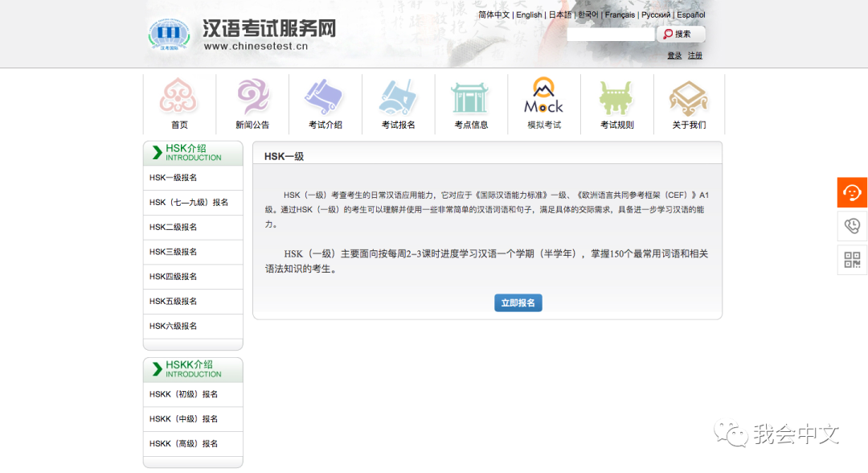The width and height of the screenshot is (868, 473).
Task: Switch language to Русский
Action: [x=656, y=15]
